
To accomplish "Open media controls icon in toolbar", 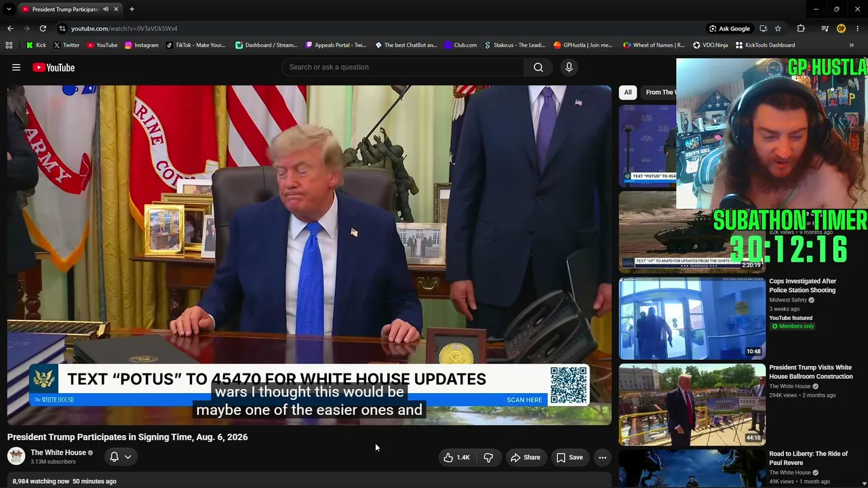I will pyautogui.click(x=825, y=28).
